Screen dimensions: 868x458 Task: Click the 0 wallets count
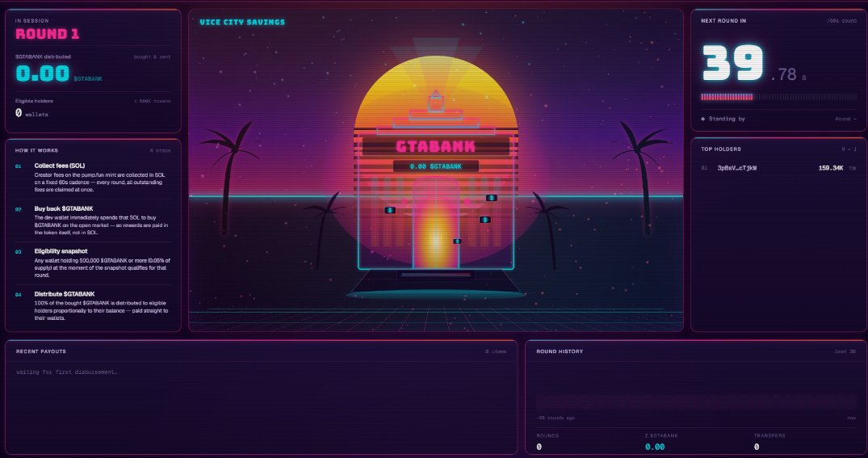click(31, 113)
